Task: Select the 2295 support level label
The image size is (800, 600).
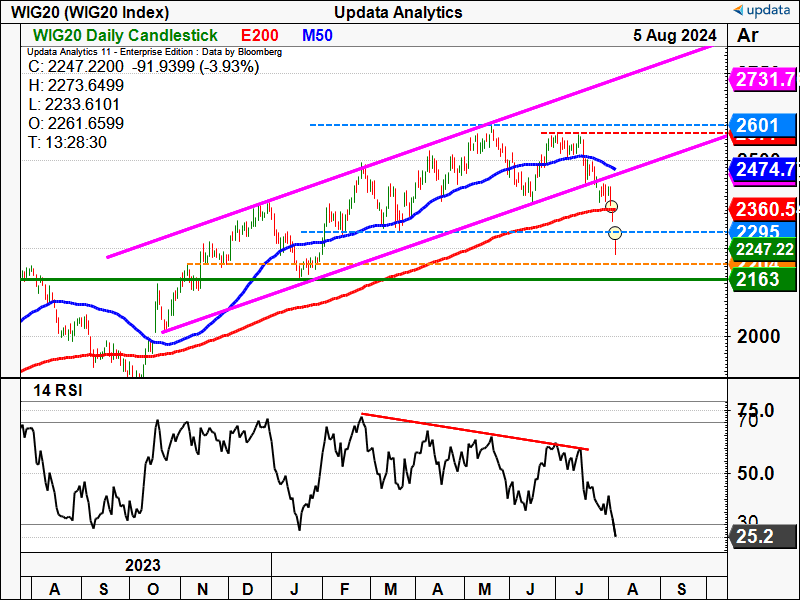Action: coord(763,231)
